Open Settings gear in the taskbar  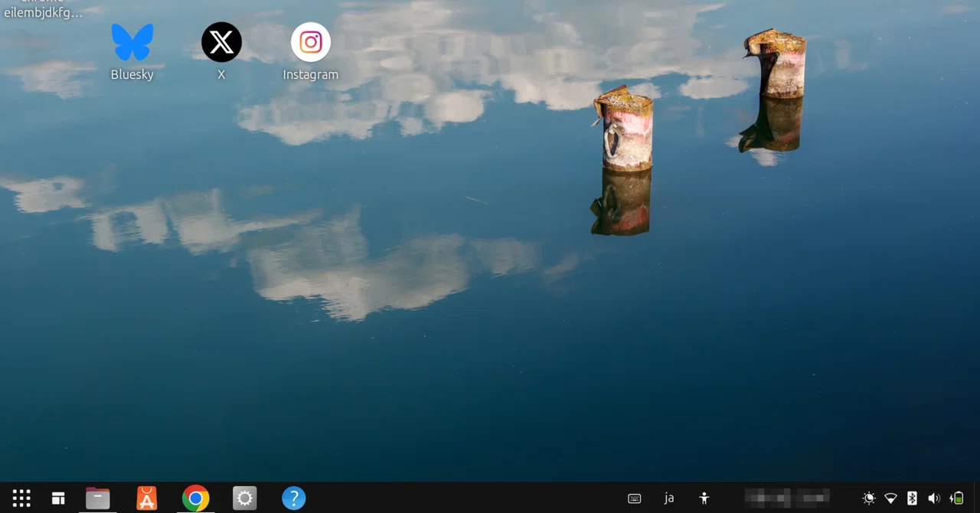point(244,498)
